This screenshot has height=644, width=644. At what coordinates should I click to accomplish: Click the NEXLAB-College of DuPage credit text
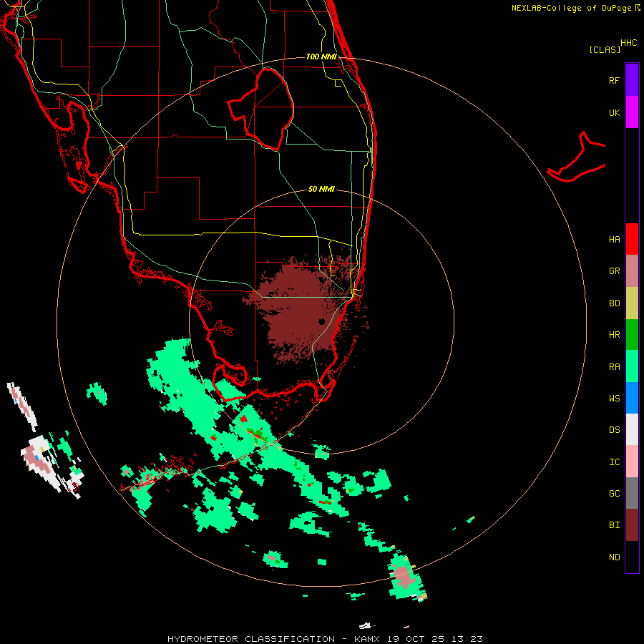tap(572, 8)
